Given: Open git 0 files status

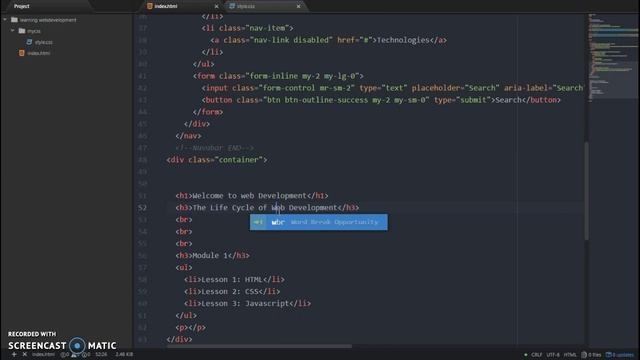Looking at the screenshot, I should pyautogui.click(x=591, y=355).
